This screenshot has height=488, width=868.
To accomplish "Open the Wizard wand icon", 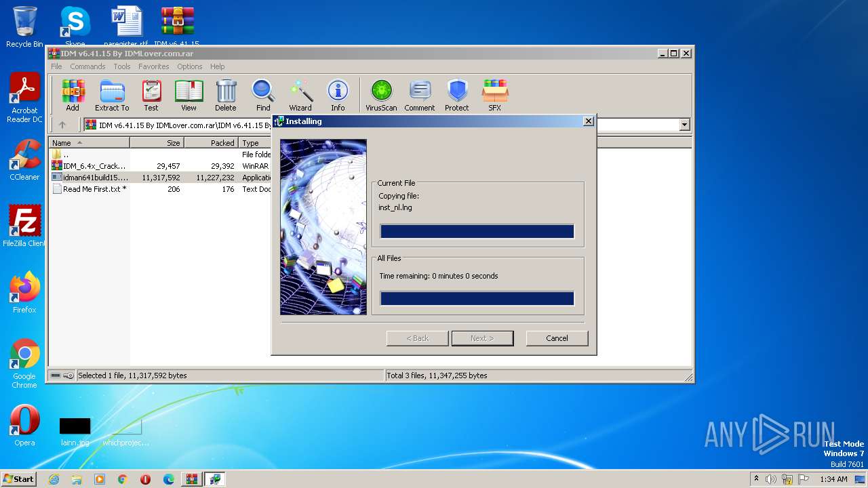I will point(300,96).
